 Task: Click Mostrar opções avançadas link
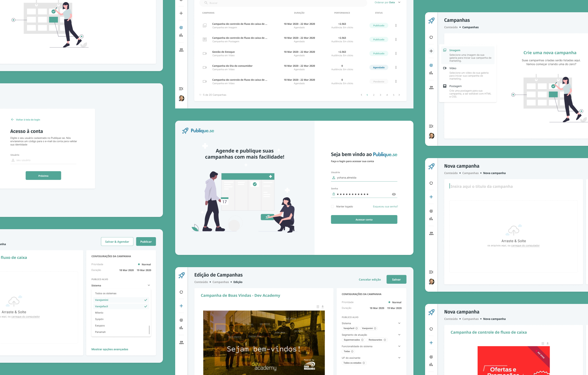110,349
